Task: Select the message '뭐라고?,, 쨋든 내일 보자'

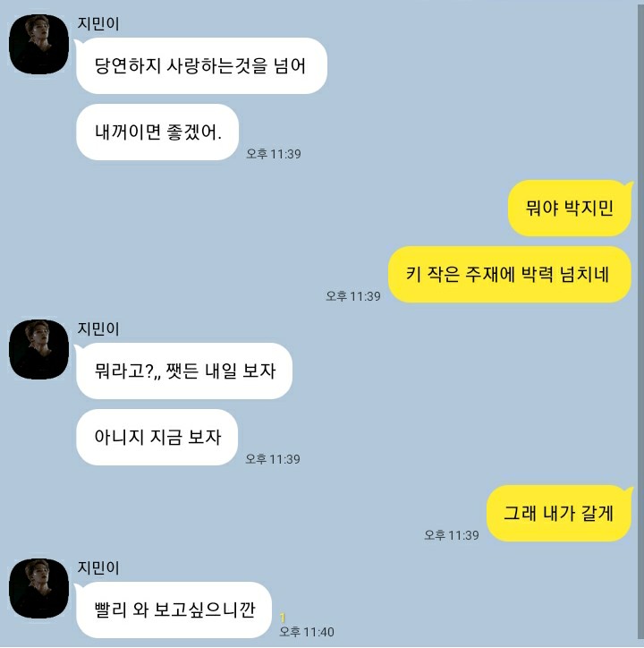Action: 184,371
